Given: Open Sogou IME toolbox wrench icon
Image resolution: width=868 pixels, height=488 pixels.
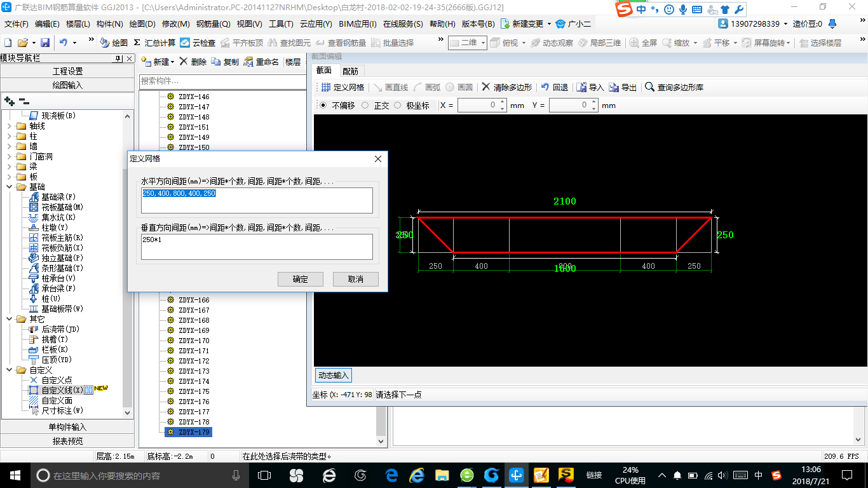Looking at the screenshot, I should pyautogui.click(x=738, y=10).
